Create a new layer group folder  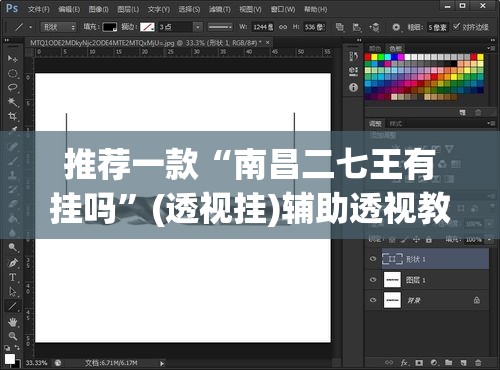tap(448, 363)
